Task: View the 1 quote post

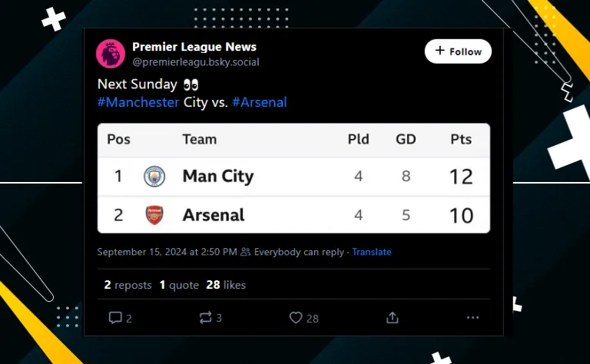Action: point(179,285)
